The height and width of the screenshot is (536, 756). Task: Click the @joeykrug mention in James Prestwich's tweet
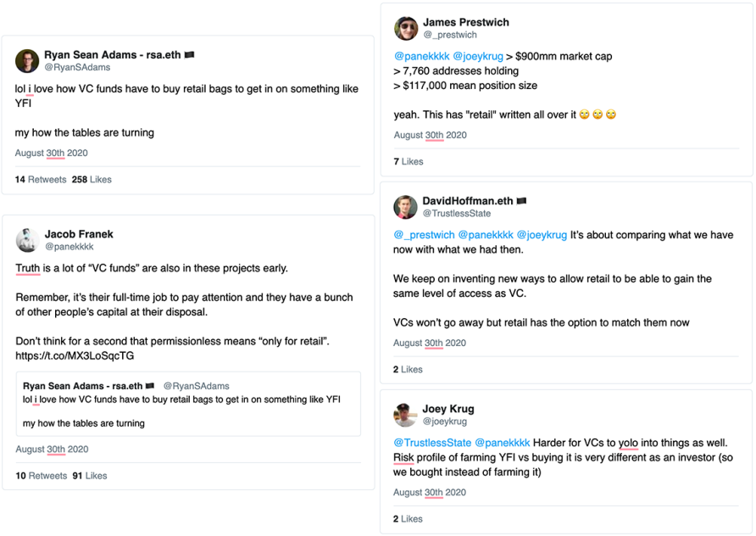tap(486, 57)
